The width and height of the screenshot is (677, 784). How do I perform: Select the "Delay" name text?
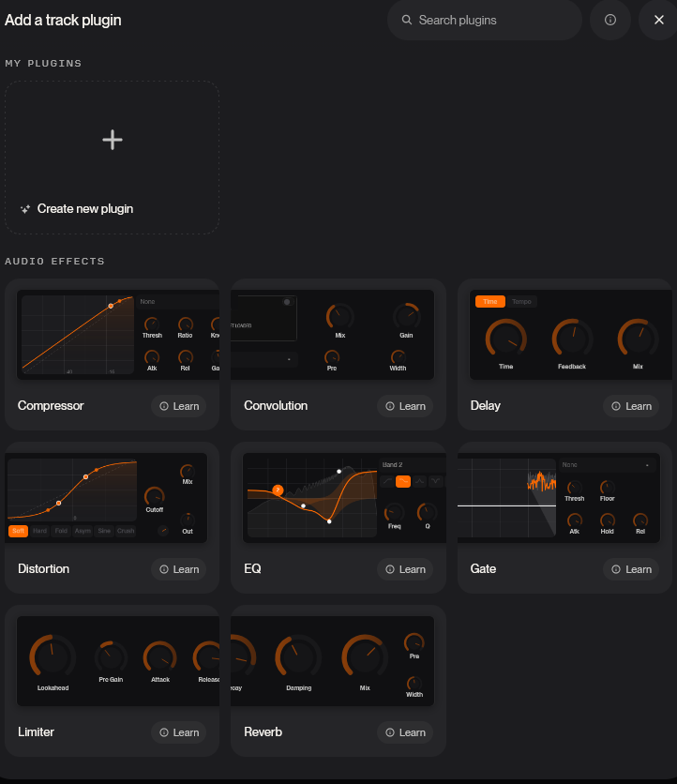pyautogui.click(x=486, y=405)
